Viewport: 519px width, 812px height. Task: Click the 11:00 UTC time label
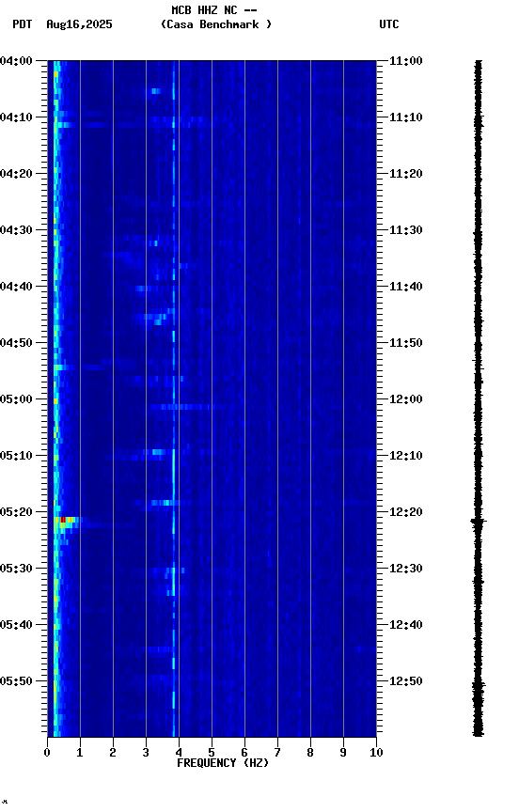pyautogui.click(x=405, y=61)
